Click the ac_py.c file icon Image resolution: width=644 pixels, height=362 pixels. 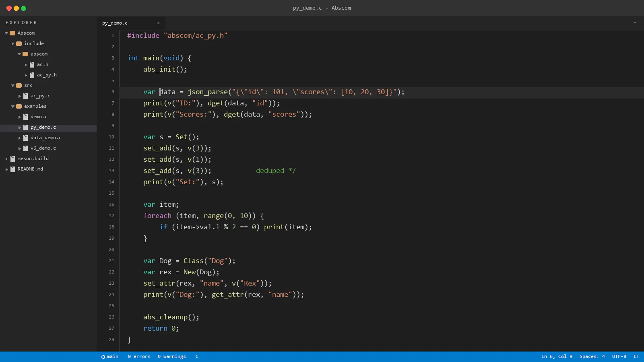click(25, 96)
